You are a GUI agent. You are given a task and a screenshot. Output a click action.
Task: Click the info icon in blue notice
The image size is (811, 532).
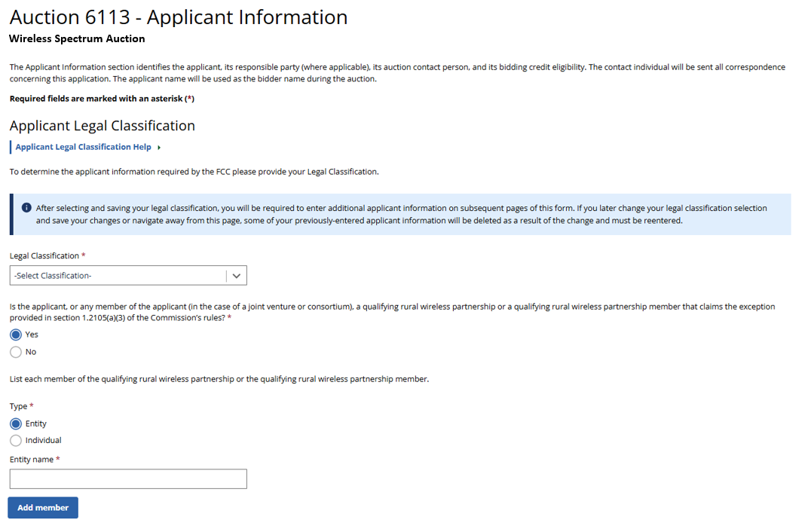tap(26, 208)
